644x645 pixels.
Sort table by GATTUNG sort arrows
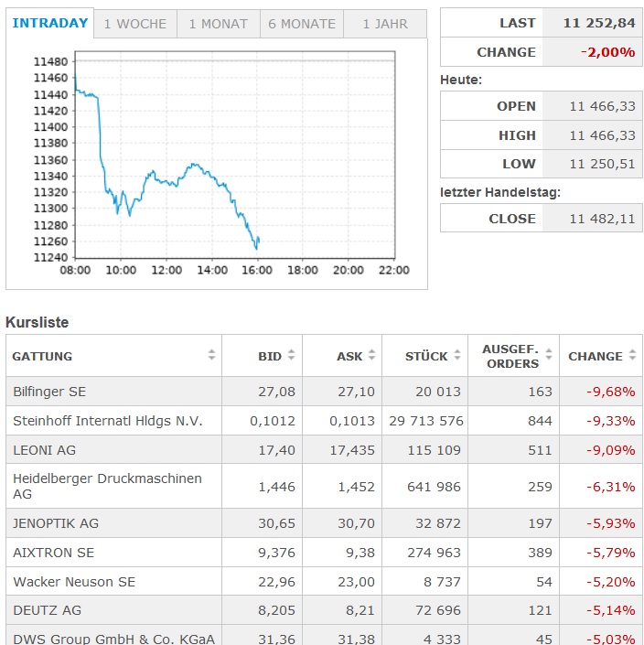[212, 356]
